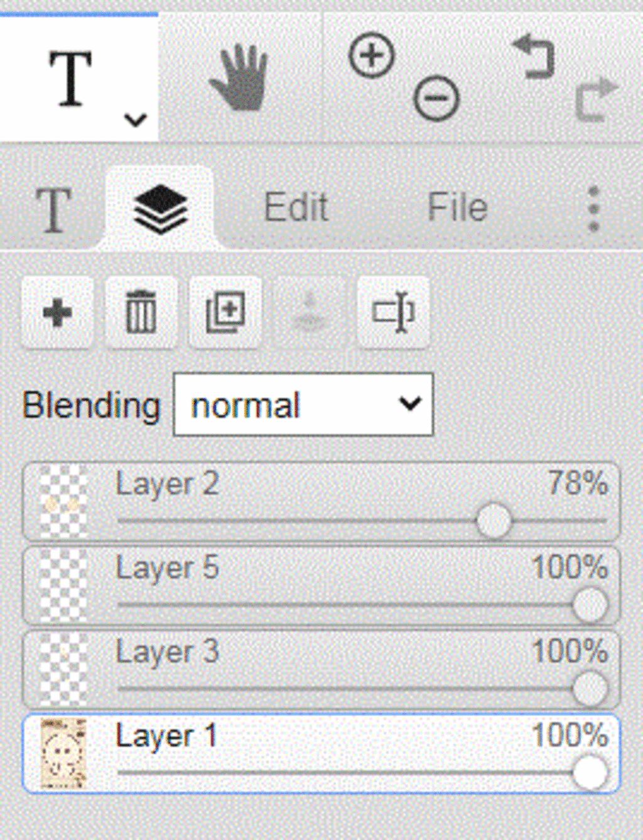Redo the undone action
The width and height of the screenshot is (643, 840).
pos(597,99)
